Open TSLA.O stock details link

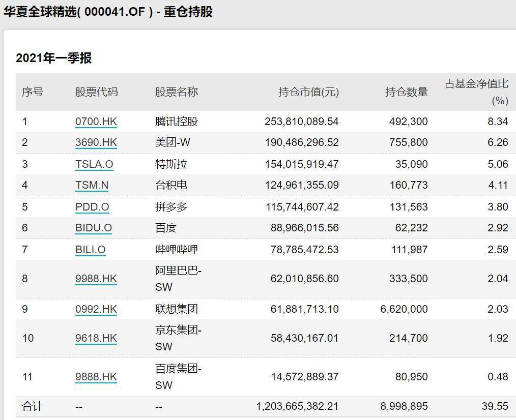[94, 164]
